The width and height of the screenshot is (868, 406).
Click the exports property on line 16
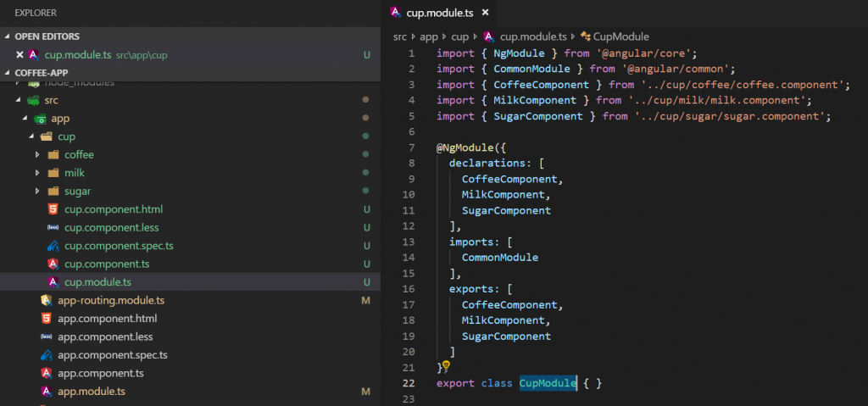coord(471,289)
